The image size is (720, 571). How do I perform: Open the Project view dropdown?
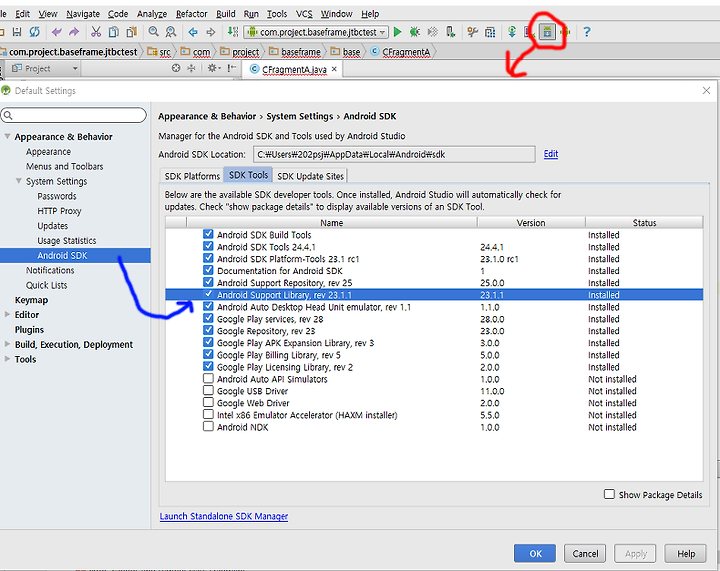coord(45,68)
